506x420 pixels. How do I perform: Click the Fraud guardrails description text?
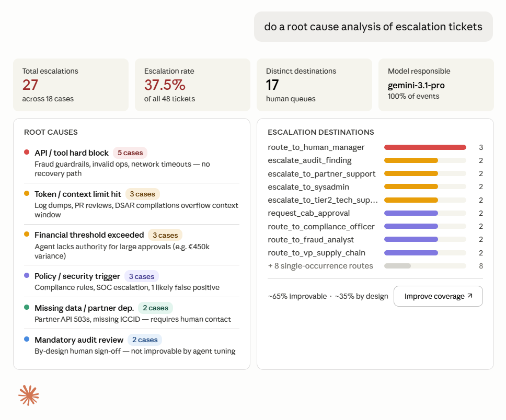(122, 169)
